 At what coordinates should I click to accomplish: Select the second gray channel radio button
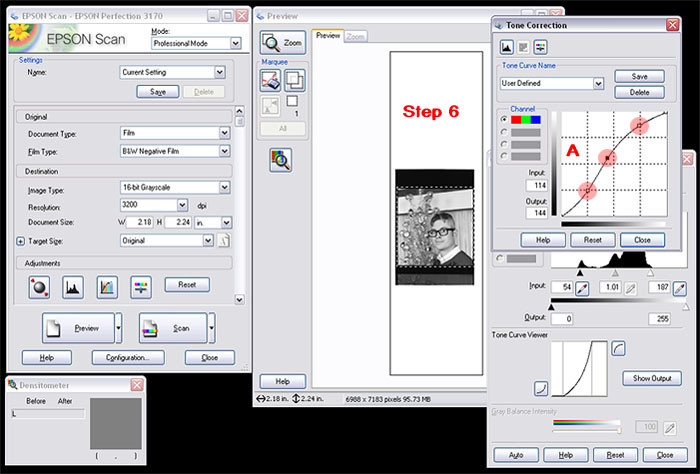point(504,132)
